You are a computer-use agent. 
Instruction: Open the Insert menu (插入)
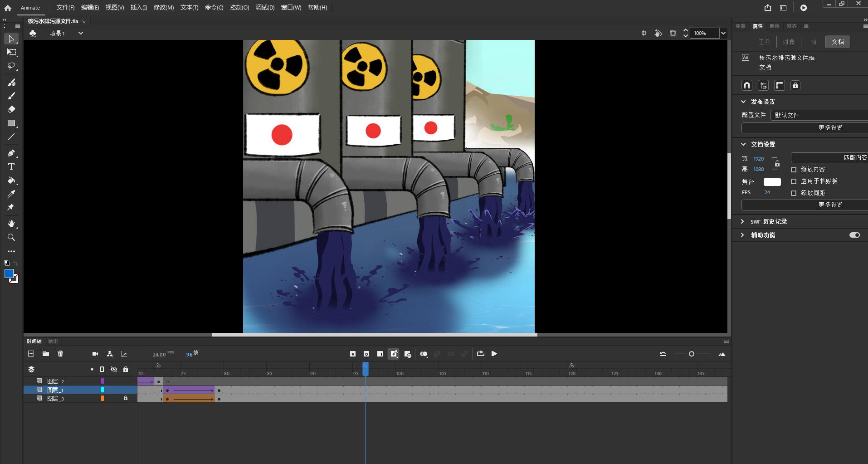pos(138,8)
